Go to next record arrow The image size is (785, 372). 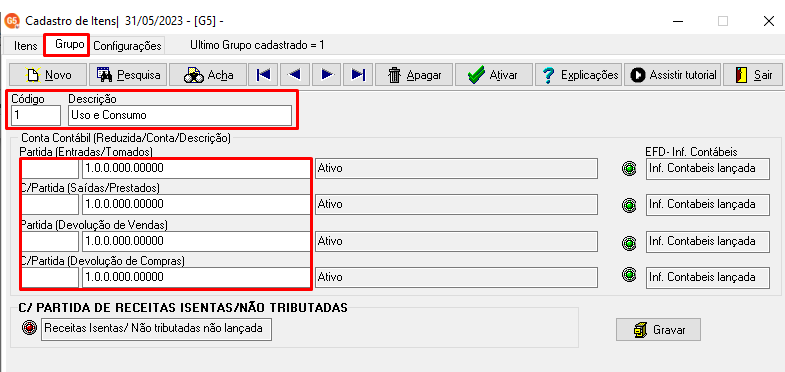pyautogui.click(x=326, y=75)
